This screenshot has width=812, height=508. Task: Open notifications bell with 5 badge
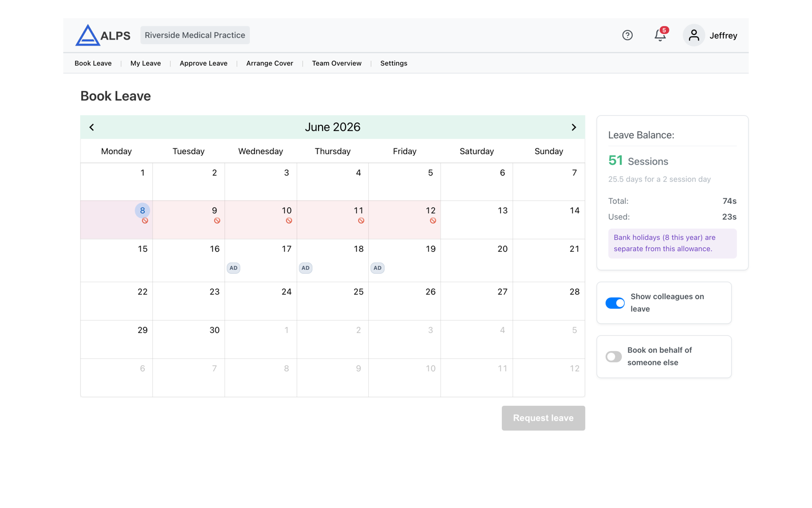tap(660, 34)
